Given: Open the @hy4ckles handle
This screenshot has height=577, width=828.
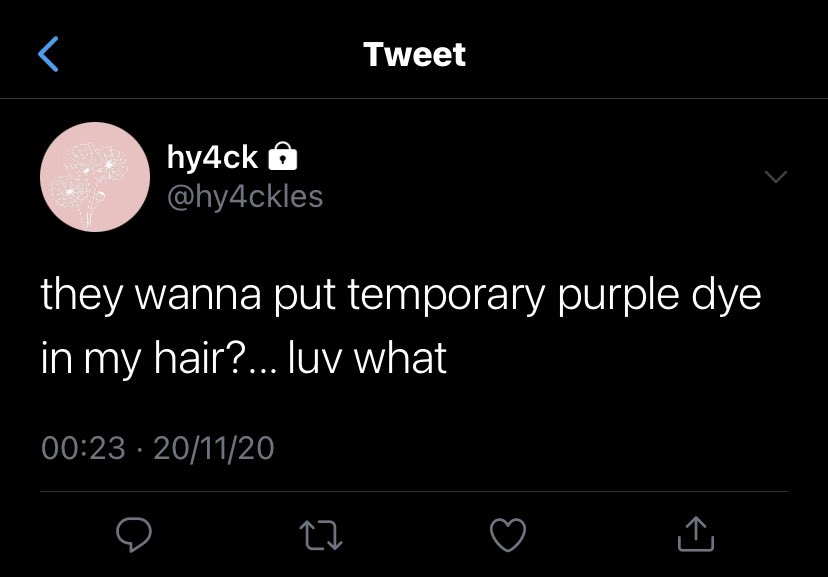Looking at the screenshot, I should [x=245, y=197].
